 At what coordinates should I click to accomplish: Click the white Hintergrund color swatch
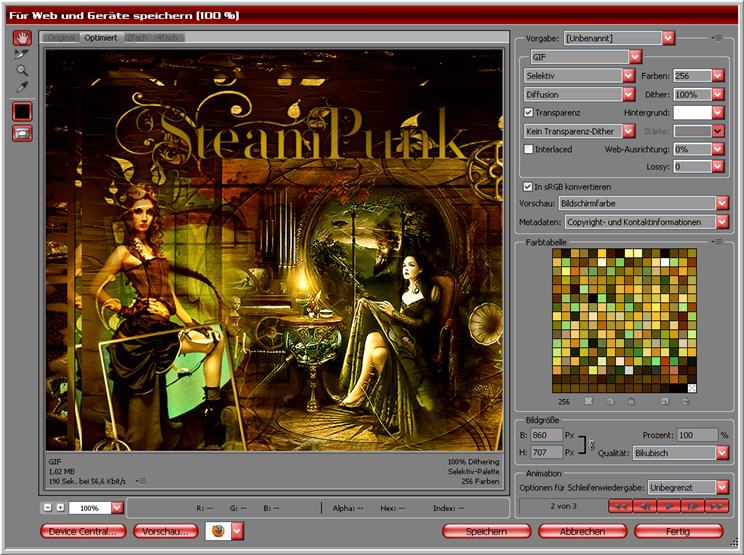(692, 112)
